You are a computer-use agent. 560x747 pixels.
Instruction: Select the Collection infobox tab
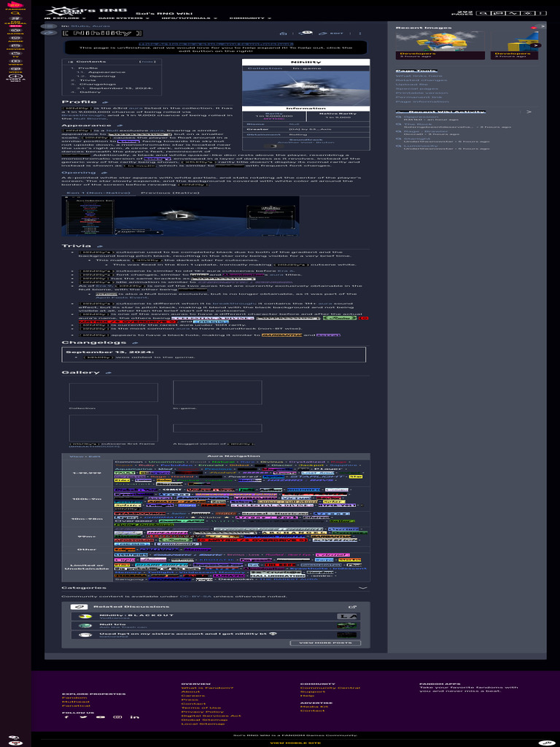click(x=265, y=68)
